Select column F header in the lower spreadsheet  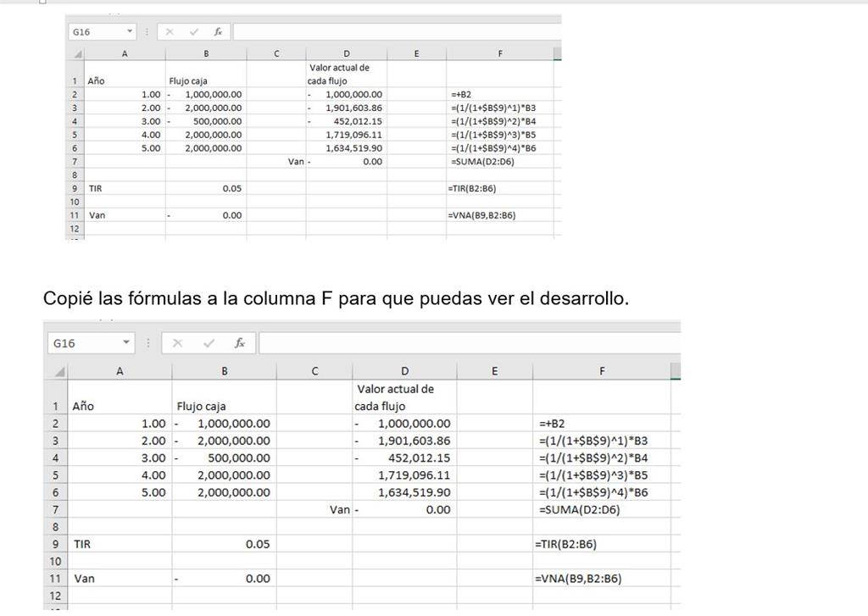[x=602, y=371]
